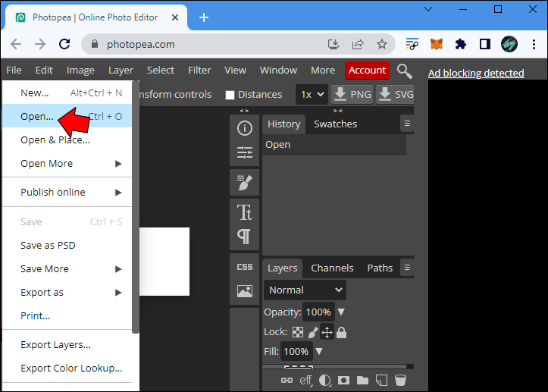Image resolution: width=548 pixels, height=392 pixels.
Task: Close the Photopea browser tab
Action: pyautogui.click(x=175, y=17)
